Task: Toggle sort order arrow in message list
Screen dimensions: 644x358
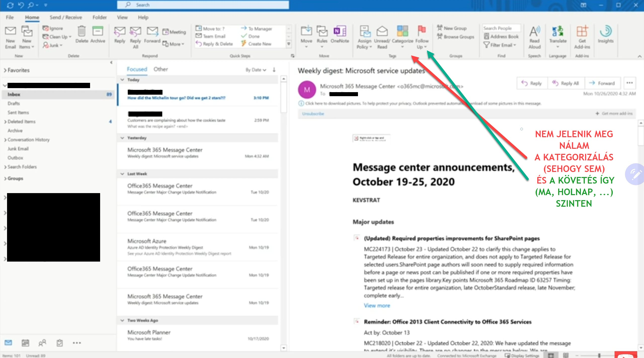Action: pyautogui.click(x=274, y=70)
